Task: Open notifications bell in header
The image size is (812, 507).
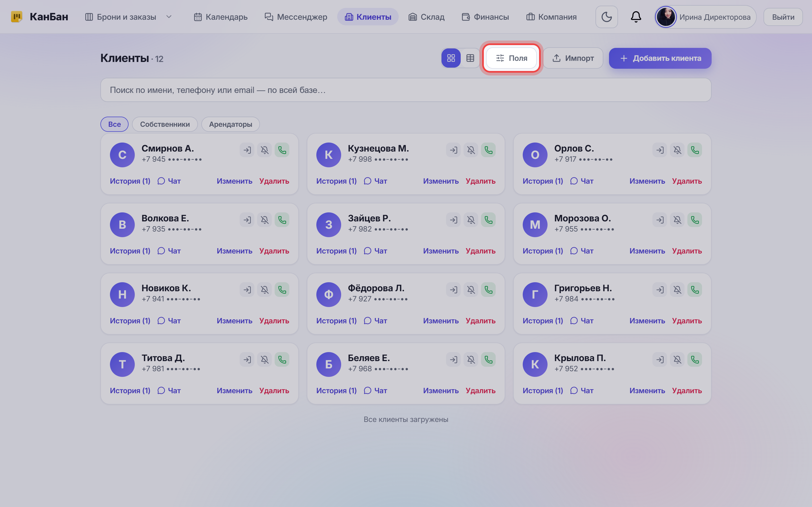Action: [x=636, y=17]
